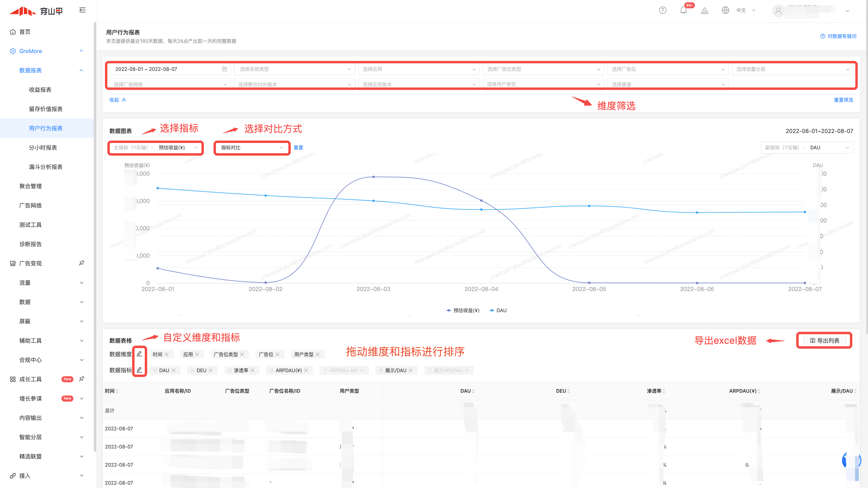This screenshot has height=488, width=868.
Task: Remove the 渗透率 metric tag
Action: [x=253, y=370]
